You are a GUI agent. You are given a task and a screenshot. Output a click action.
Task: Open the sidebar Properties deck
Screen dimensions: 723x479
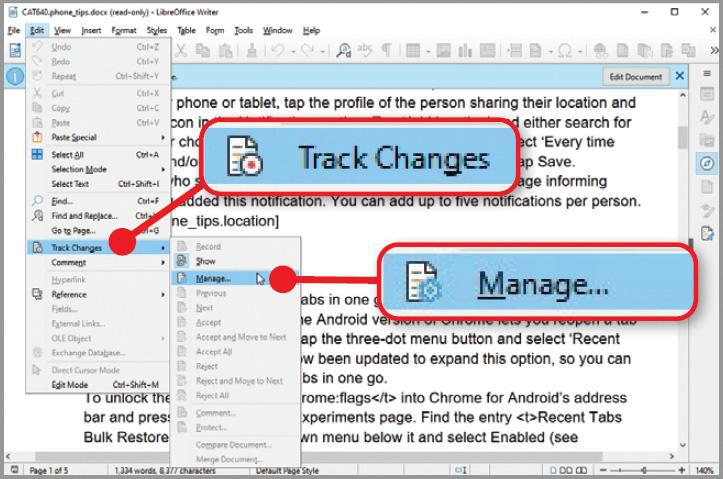[707, 95]
